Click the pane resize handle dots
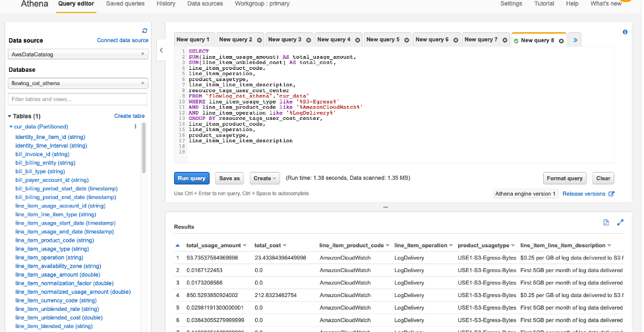 click(x=385, y=207)
